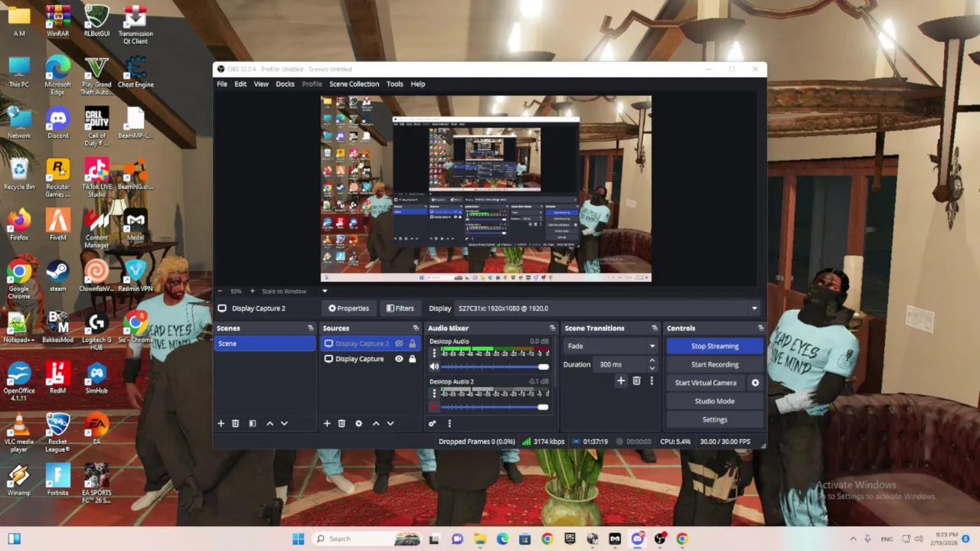This screenshot has width=980, height=551.
Task: Start Recording
Action: click(x=714, y=364)
